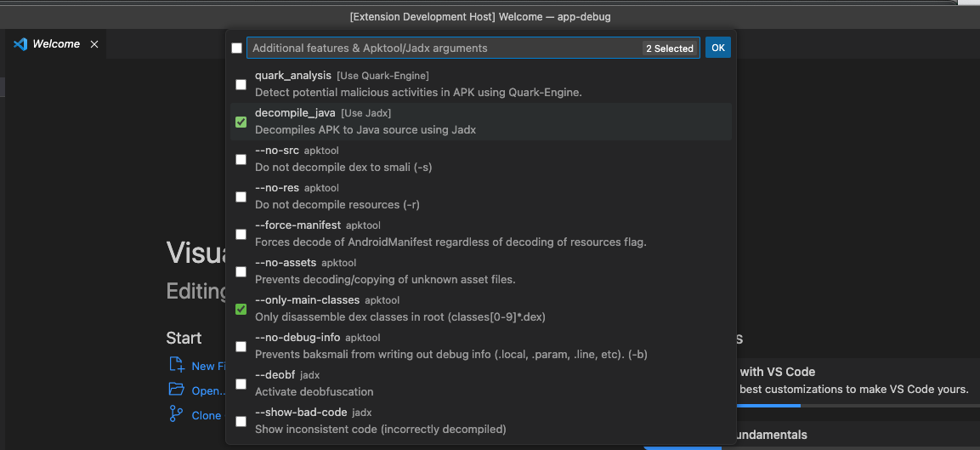Check the --show-bad-code jadx option
980x450 pixels.
pos(241,421)
